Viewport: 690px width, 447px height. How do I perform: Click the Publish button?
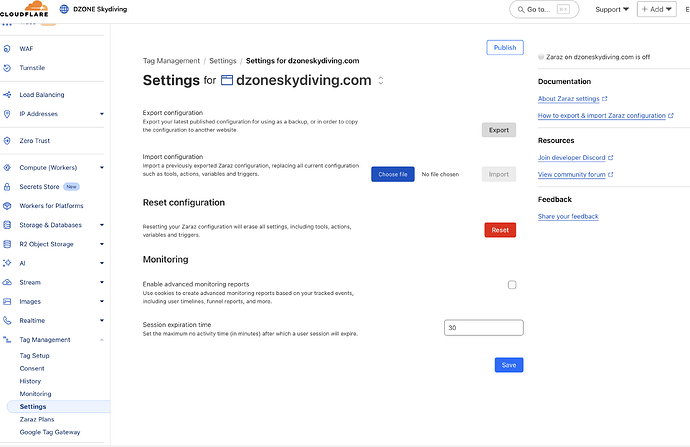[505, 48]
